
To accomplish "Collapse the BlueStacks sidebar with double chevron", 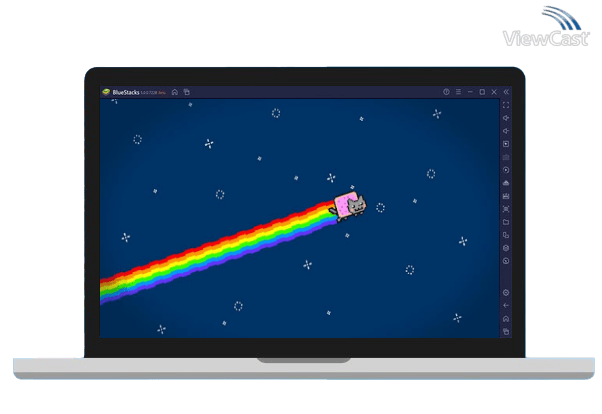I will click(506, 92).
